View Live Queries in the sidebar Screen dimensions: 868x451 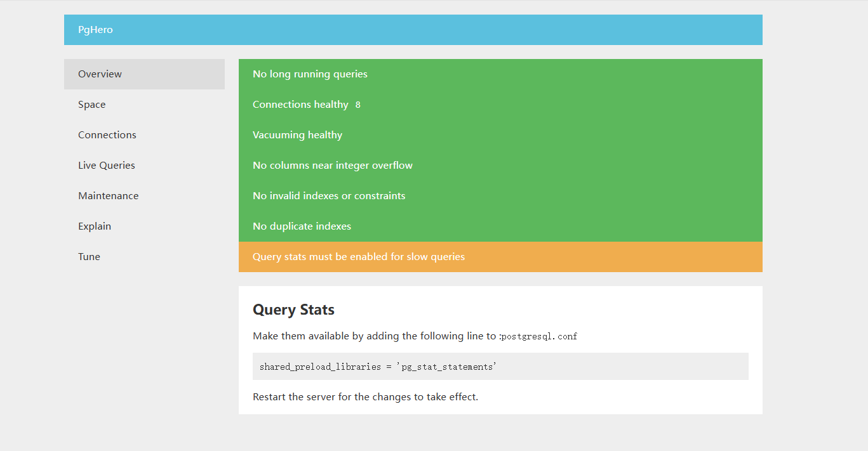coord(144,166)
